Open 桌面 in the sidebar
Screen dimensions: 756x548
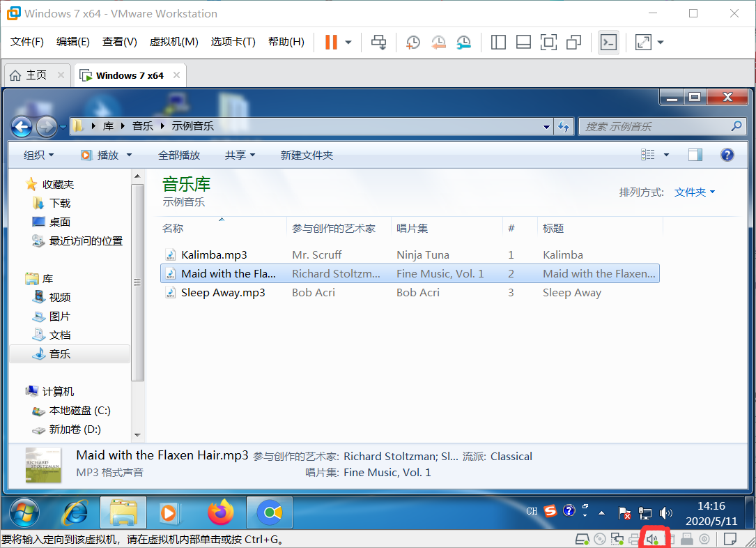pos(52,222)
